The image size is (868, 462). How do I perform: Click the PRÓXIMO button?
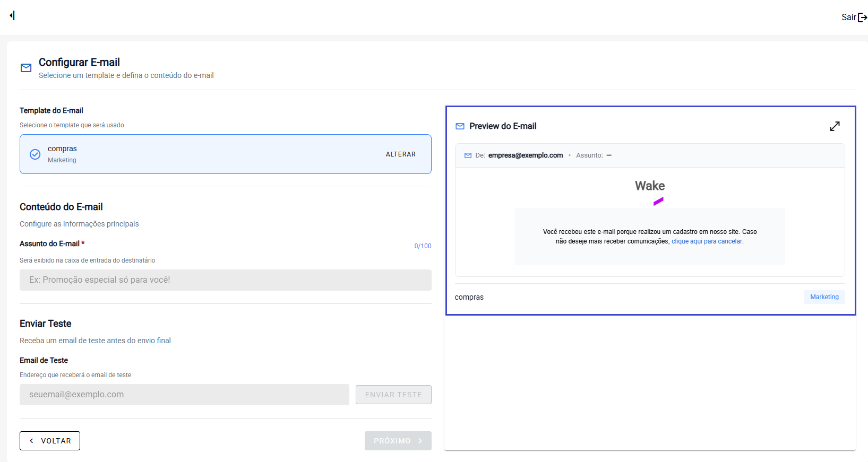coord(398,441)
